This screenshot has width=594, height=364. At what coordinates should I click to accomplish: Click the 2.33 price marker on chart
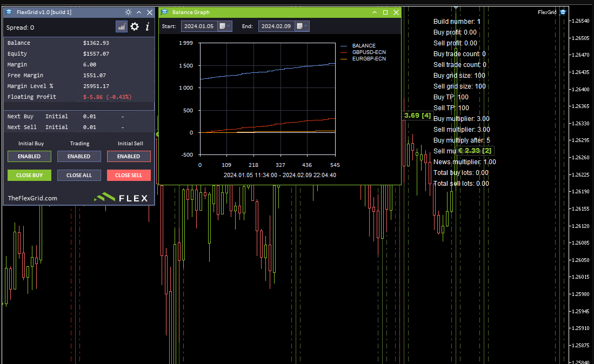(x=474, y=151)
